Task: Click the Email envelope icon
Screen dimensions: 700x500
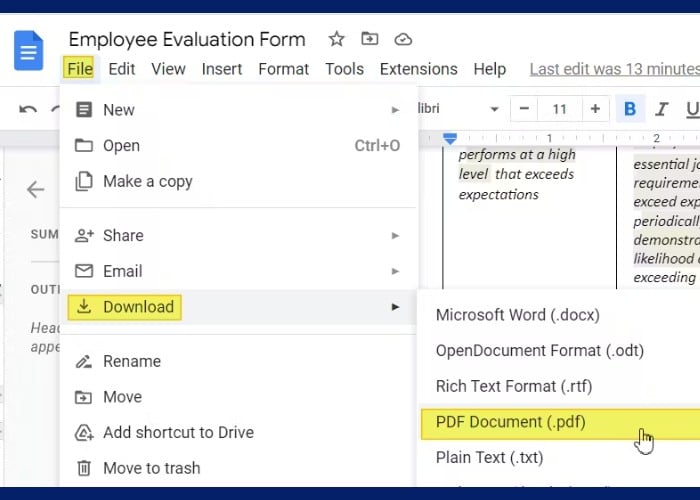Action: point(84,271)
